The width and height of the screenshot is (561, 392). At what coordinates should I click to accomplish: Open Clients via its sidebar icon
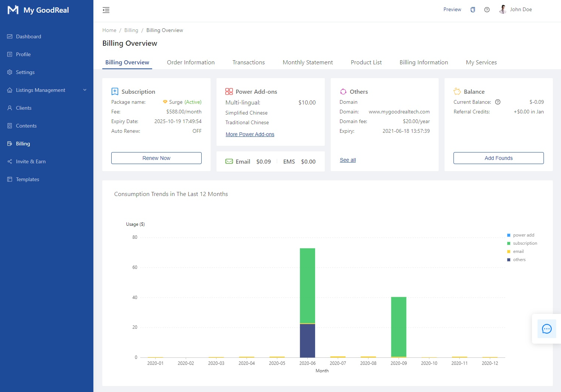10,108
